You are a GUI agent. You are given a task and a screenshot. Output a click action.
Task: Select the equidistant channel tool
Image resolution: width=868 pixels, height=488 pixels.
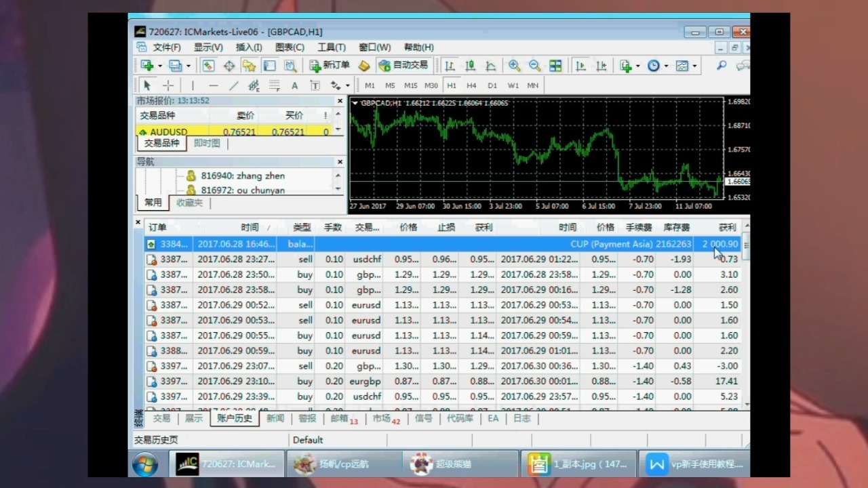pyautogui.click(x=254, y=85)
